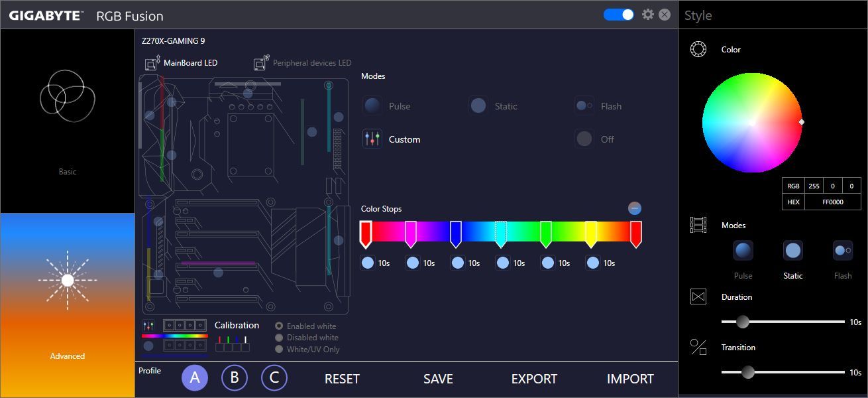Toggle the RGB Fusion main power switch
Screen dimensions: 868x398
click(619, 15)
